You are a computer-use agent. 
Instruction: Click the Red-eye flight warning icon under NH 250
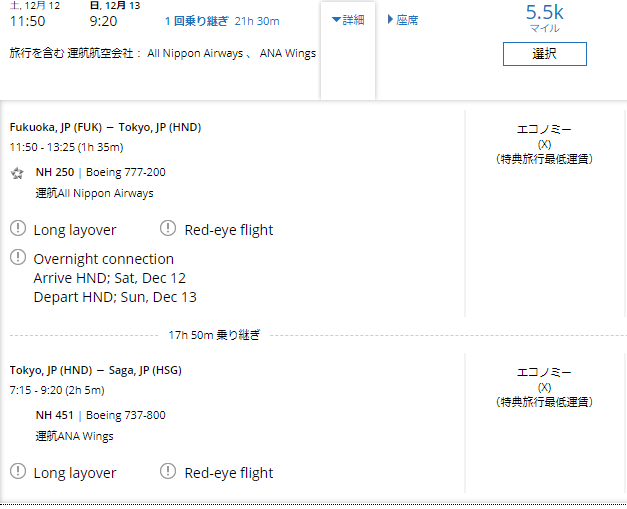coord(168,228)
